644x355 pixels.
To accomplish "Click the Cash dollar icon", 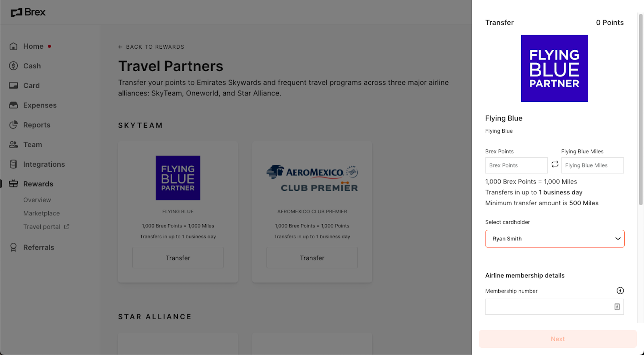I will pos(13,66).
